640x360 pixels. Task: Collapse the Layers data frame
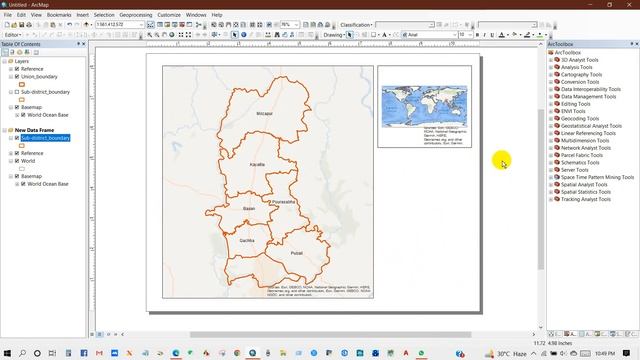(x=4, y=61)
